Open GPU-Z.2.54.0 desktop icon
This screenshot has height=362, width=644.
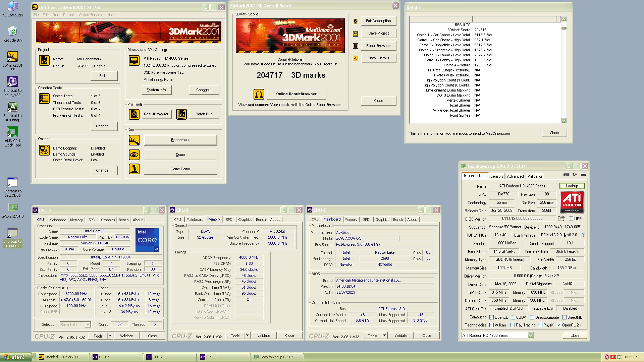click(x=12, y=210)
